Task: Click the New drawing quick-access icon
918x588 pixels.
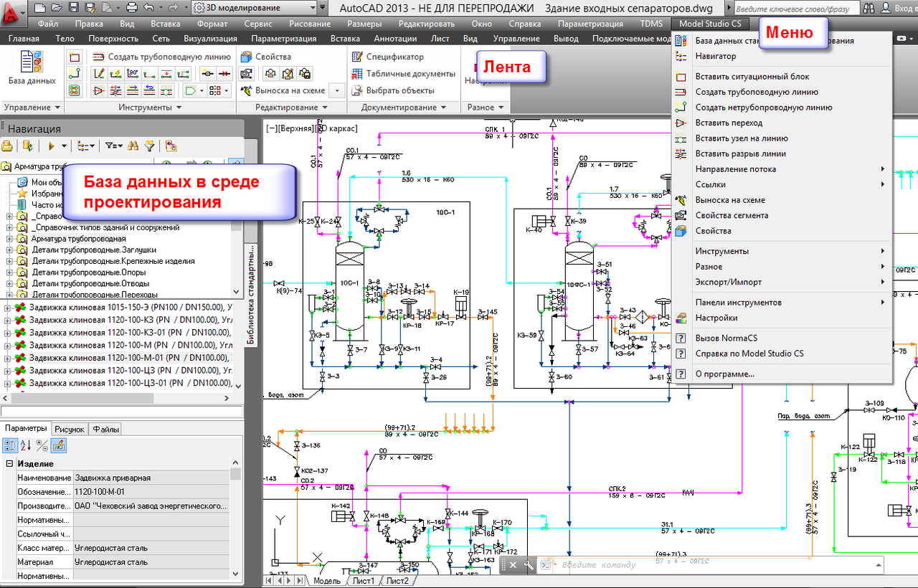Action: pos(39,8)
